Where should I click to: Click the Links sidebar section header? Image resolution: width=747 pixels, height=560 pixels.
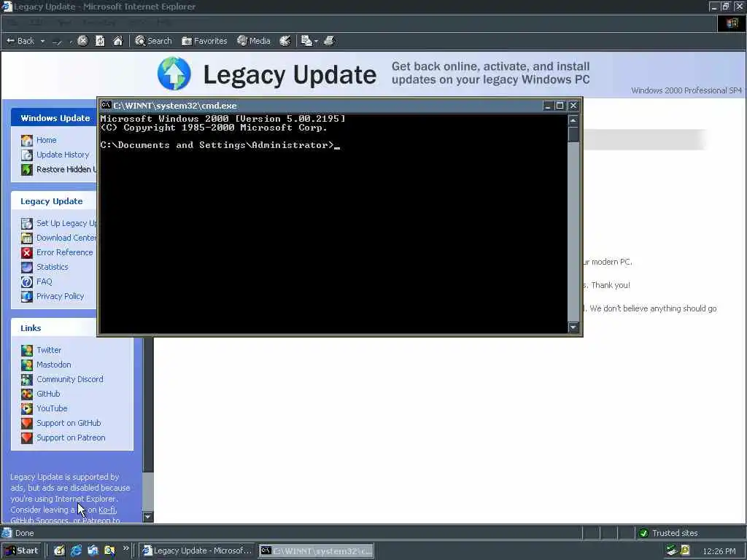click(x=54, y=328)
